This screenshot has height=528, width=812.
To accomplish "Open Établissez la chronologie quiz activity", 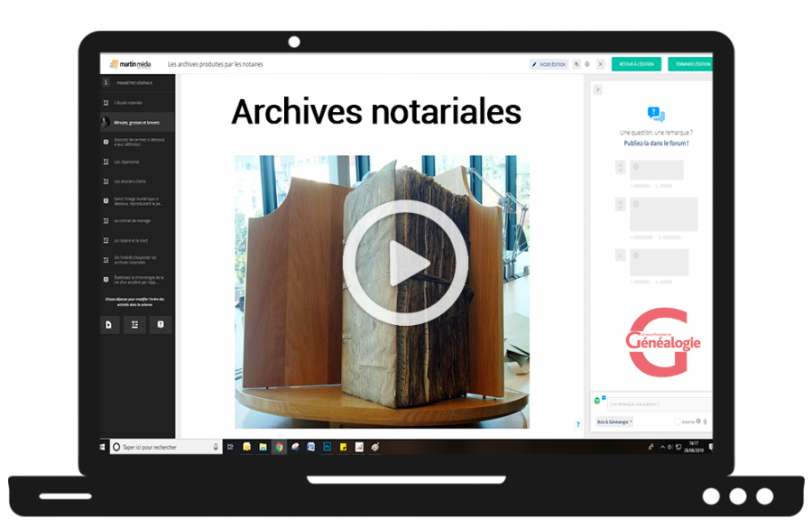I will [x=139, y=280].
